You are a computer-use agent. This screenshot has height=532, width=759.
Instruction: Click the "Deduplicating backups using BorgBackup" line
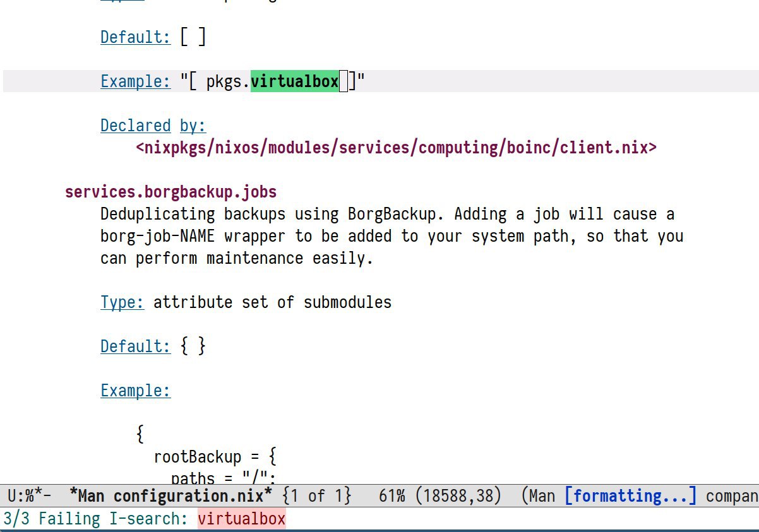(387, 214)
